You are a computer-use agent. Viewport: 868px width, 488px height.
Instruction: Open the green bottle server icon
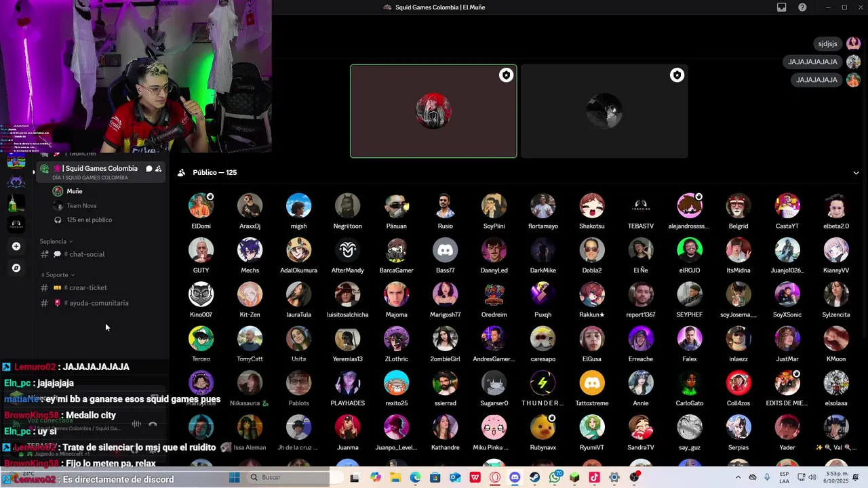coord(16,203)
